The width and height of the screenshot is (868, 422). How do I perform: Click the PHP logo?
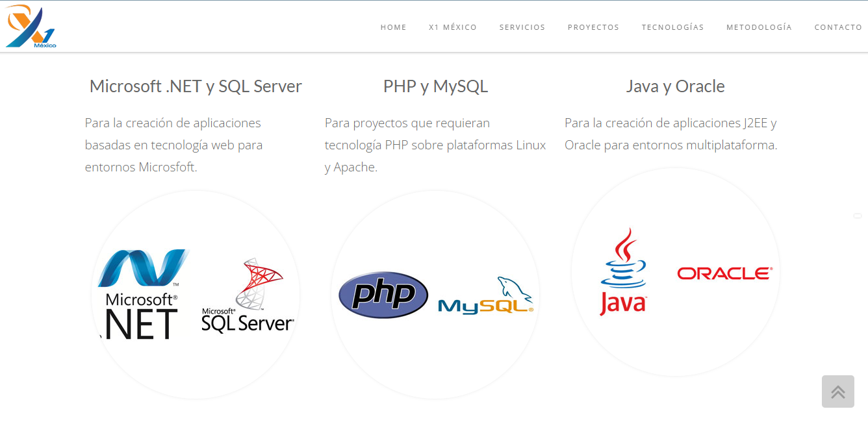tap(383, 295)
